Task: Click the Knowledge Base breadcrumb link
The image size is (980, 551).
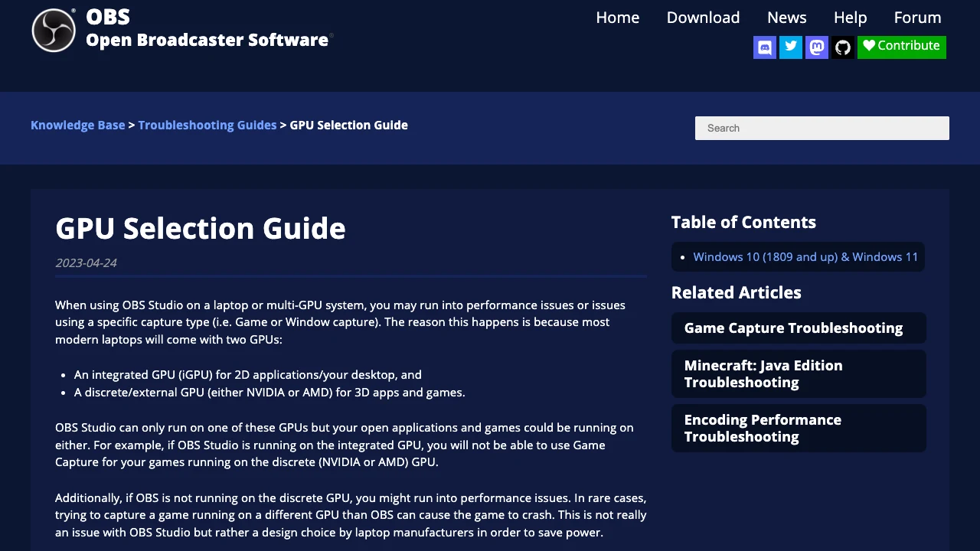Action: 78,126
